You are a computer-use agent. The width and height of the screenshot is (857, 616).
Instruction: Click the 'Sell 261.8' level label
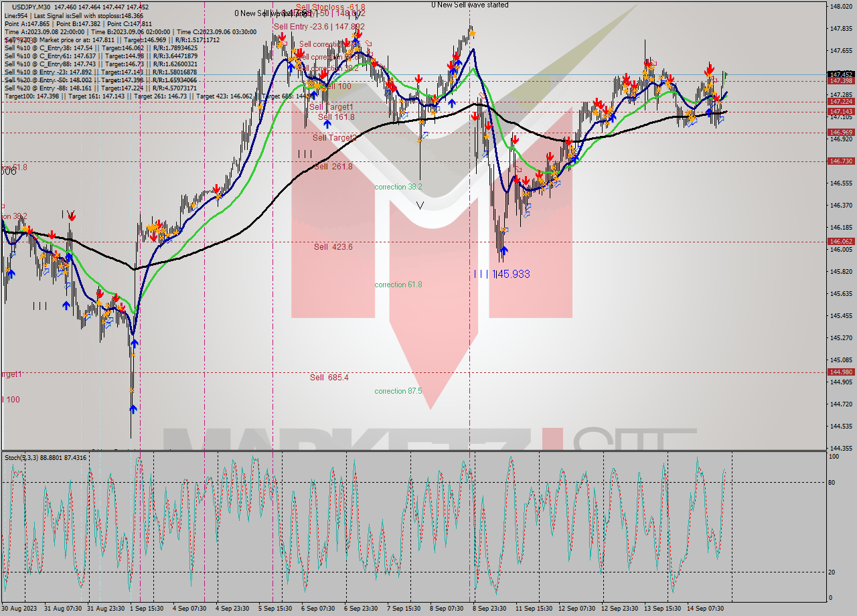click(333, 167)
